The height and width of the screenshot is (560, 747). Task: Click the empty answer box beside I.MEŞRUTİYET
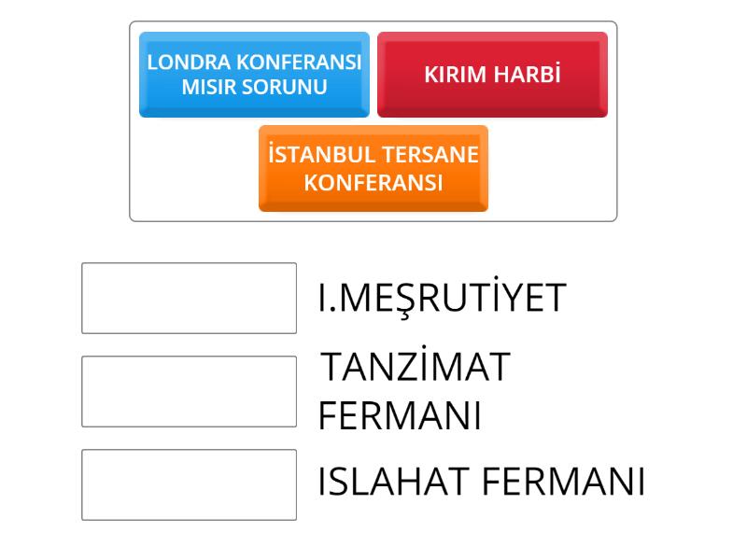[190, 298]
